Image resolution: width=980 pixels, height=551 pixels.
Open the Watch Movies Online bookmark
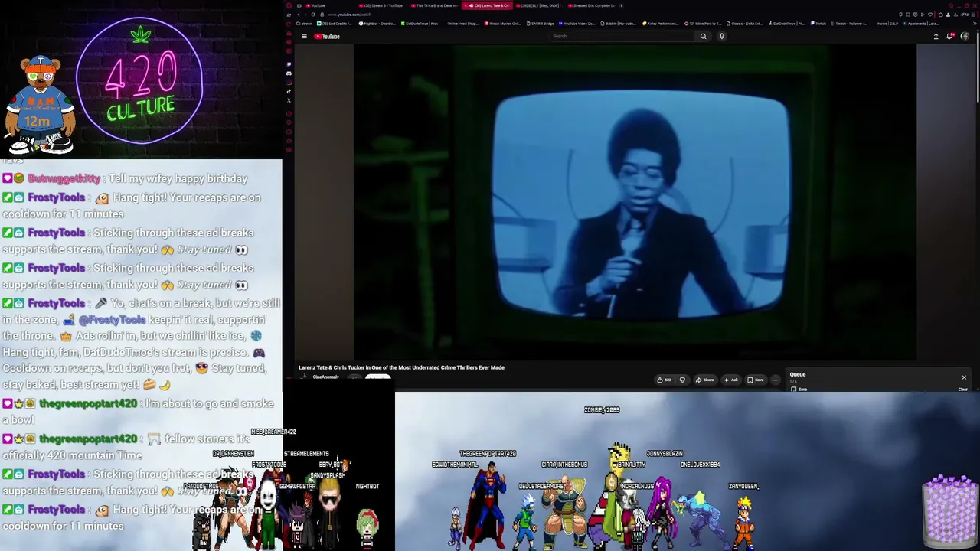tap(502, 24)
